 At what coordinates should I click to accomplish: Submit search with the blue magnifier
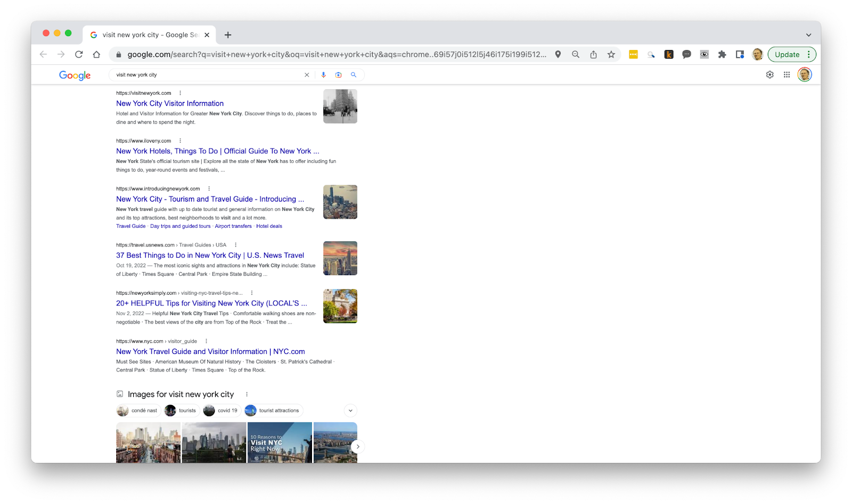click(354, 75)
